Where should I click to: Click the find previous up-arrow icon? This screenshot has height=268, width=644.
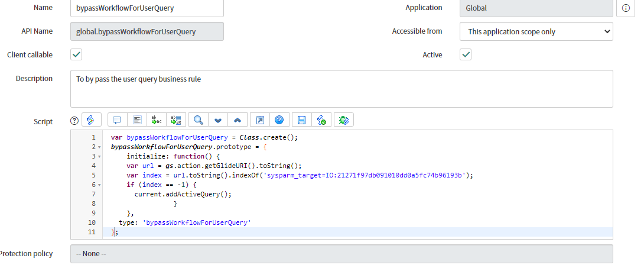tap(238, 120)
